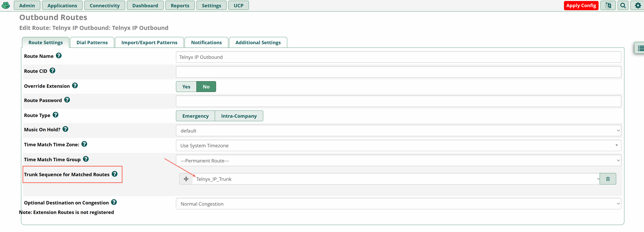Open the Time Match Time Group dropdown
644x232 pixels.
(x=398, y=161)
